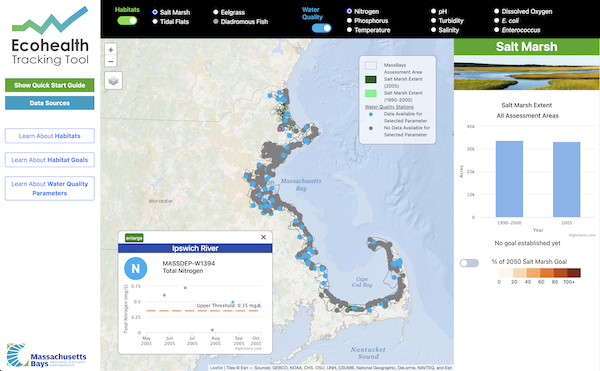The width and height of the screenshot is (600, 371).
Task: Toggle the Habitats switch off
Action: tap(127, 21)
